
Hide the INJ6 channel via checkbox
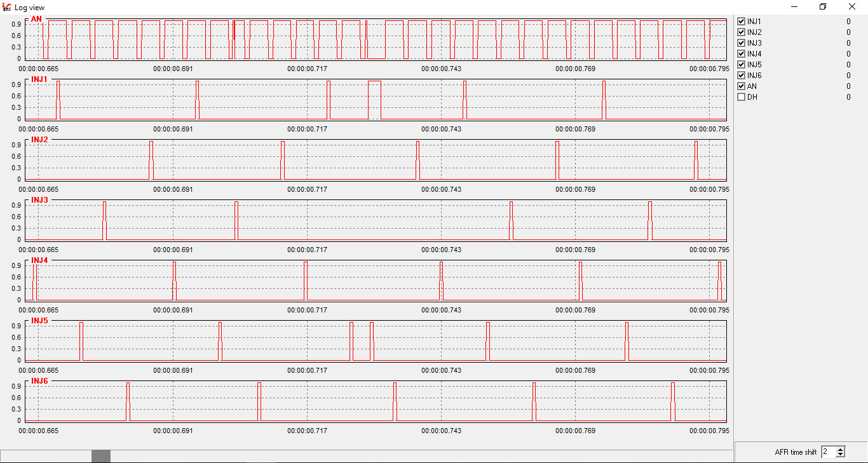(x=741, y=76)
